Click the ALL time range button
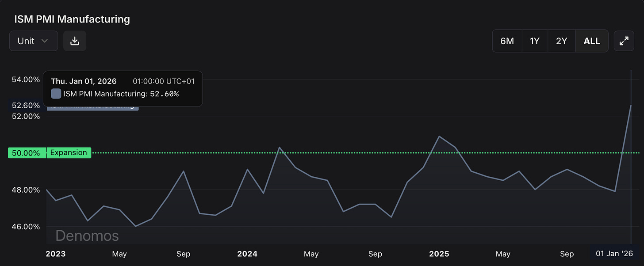 pyautogui.click(x=591, y=41)
